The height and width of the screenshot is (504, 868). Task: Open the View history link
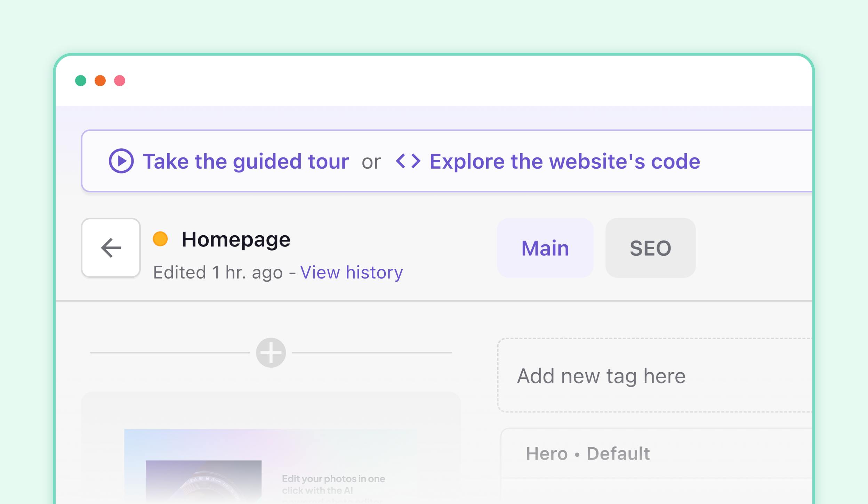tap(351, 272)
